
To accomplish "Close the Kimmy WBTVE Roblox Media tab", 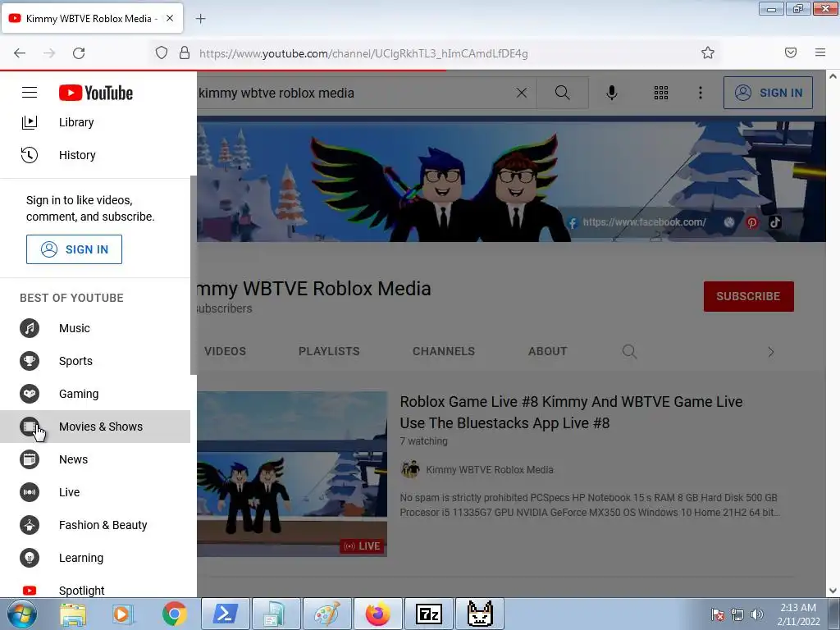I will [x=170, y=18].
